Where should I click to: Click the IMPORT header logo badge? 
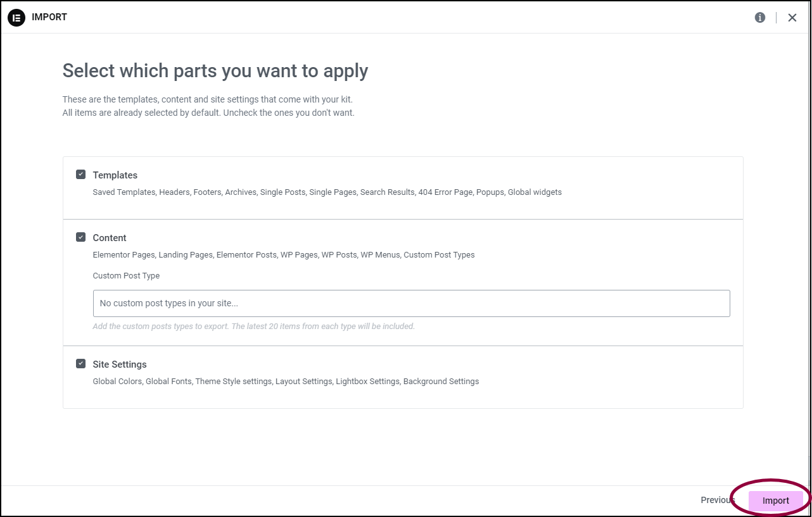(x=15, y=17)
